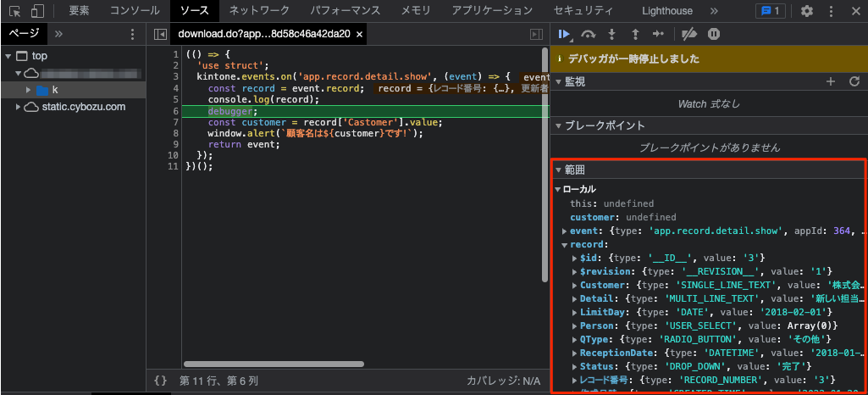868x395 pixels.
Task: Expand the Customer property
Action: pos(575,286)
